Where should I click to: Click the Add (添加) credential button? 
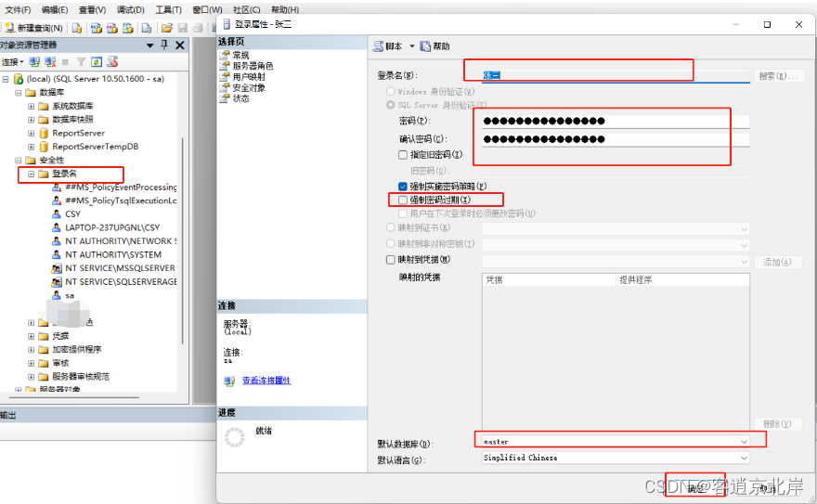click(777, 262)
